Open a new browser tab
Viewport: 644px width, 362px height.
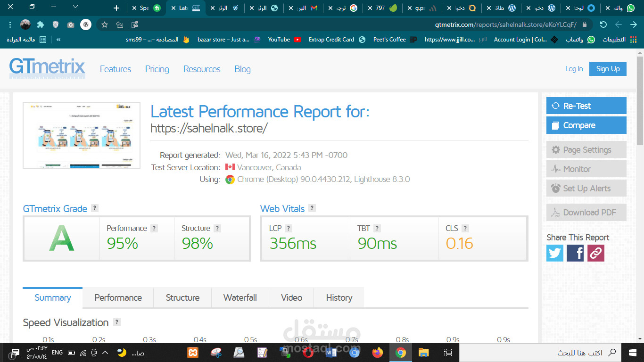(116, 8)
